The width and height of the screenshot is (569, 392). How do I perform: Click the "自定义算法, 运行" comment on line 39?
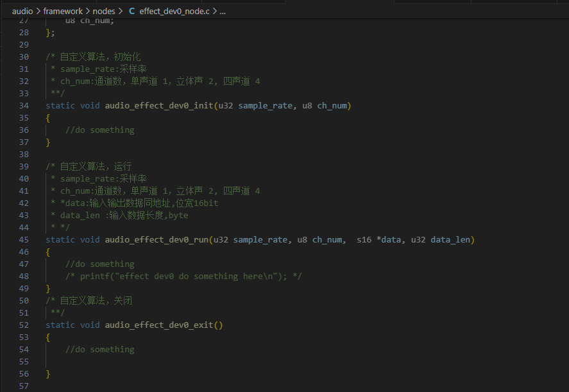(x=89, y=166)
